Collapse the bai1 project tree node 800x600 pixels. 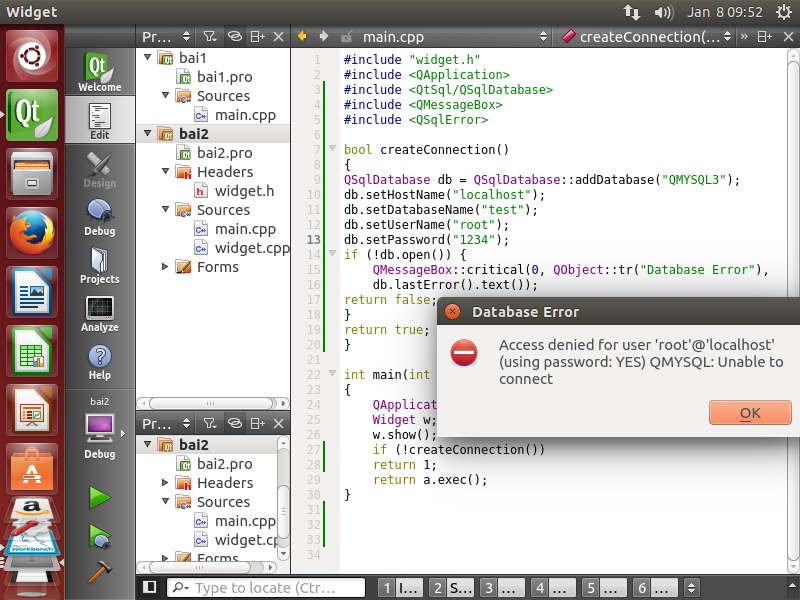(x=148, y=58)
